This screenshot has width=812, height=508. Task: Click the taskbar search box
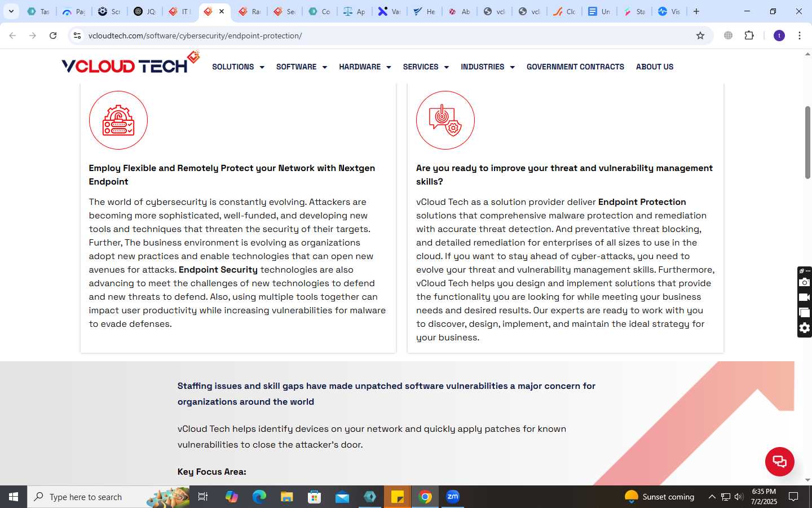[x=109, y=497]
